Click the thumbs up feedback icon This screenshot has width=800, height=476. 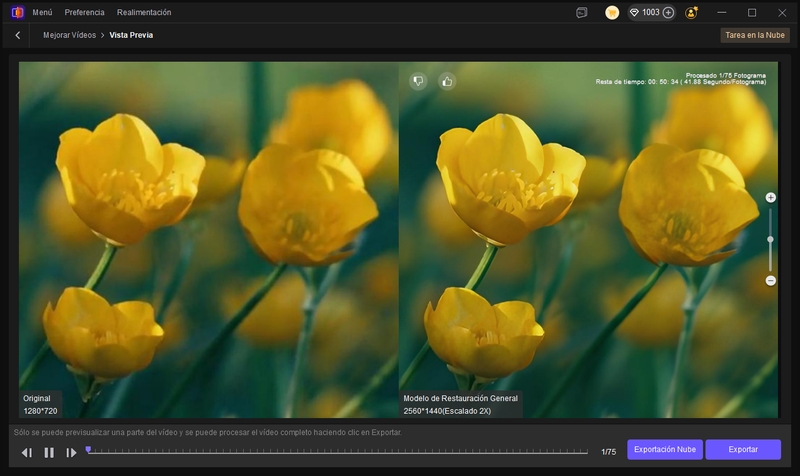(447, 81)
